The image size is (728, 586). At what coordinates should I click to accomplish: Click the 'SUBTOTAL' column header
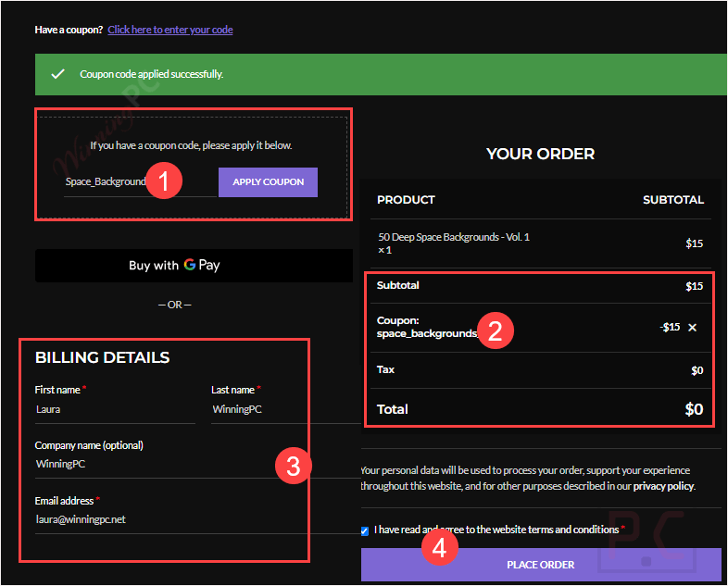coord(673,200)
